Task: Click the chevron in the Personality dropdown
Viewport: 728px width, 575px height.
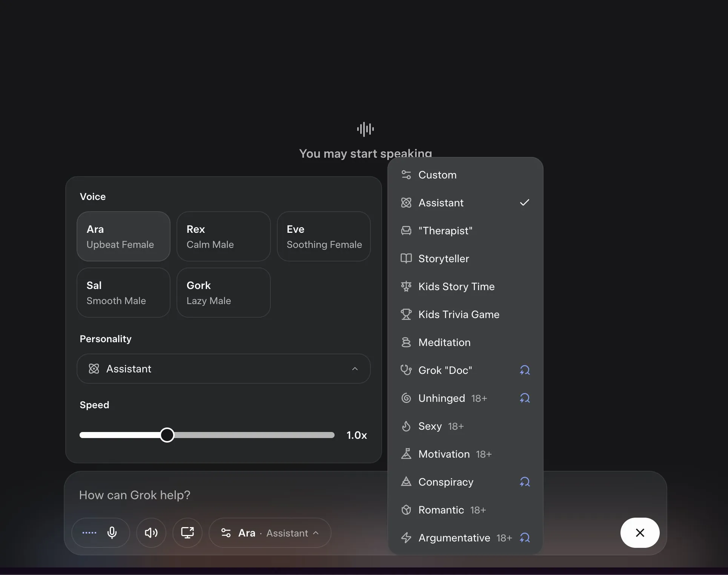Action: [x=355, y=369]
